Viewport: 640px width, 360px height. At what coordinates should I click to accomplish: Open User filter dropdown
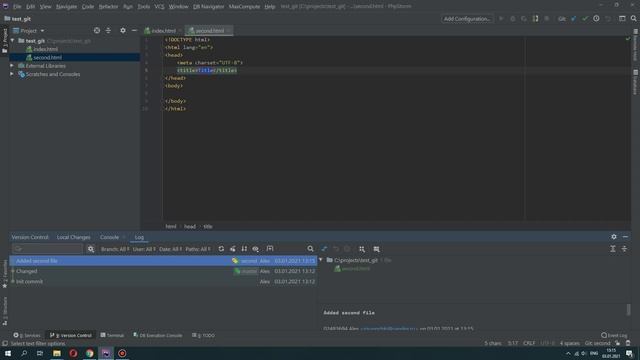click(x=144, y=249)
